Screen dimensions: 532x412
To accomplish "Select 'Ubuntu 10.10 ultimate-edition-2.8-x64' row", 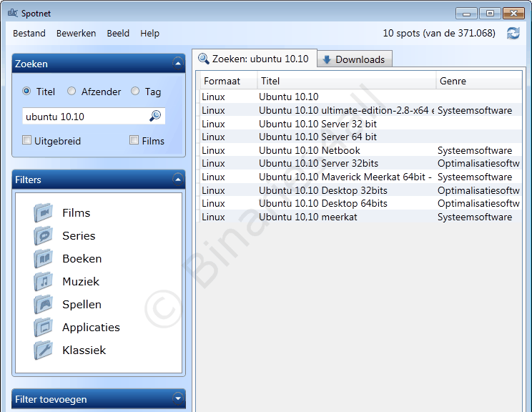I will pos(360,110).
